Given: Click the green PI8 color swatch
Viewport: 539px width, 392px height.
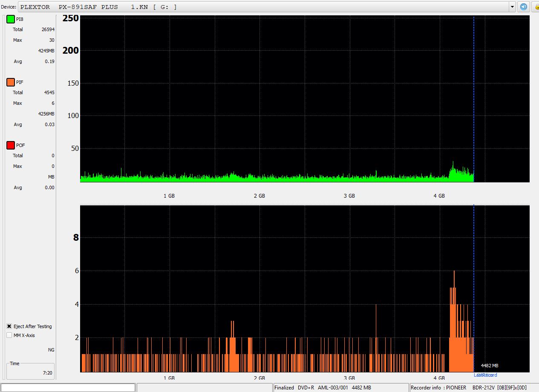Looking at the screenshot, I should pos(11,19).
